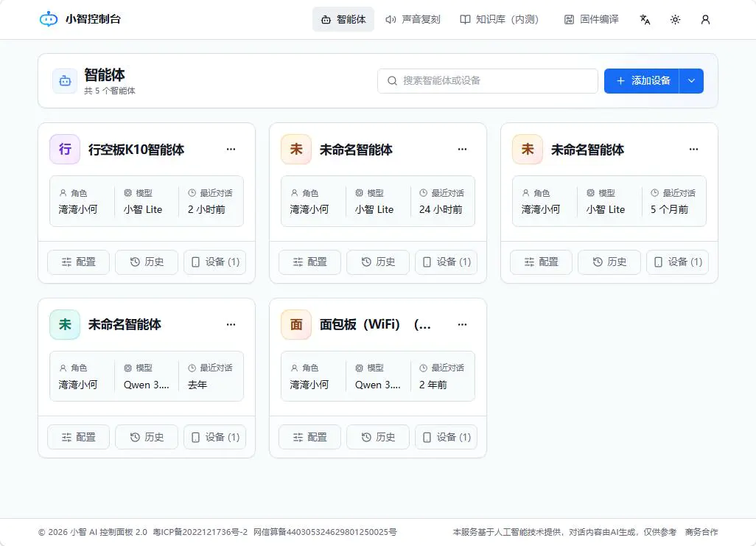Click the 未 avatar on the 5 个月前 card
The image size is (756, 546).
pos(528,149)
